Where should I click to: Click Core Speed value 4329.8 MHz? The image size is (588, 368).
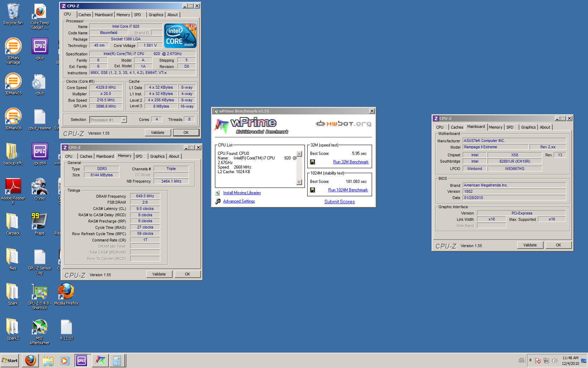point(106,88)
